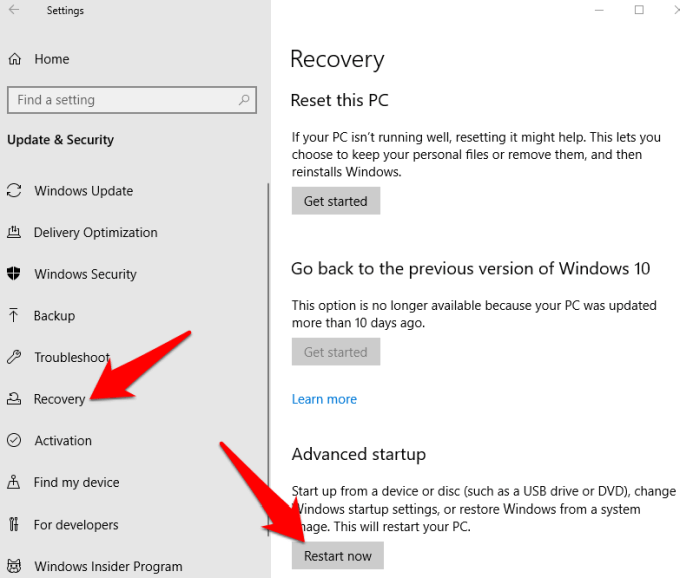Click the Find my device icon

point(14,483)
